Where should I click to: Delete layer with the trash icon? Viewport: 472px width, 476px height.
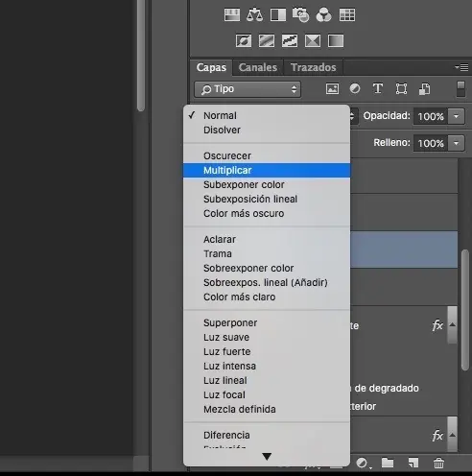tap(438, 463)
